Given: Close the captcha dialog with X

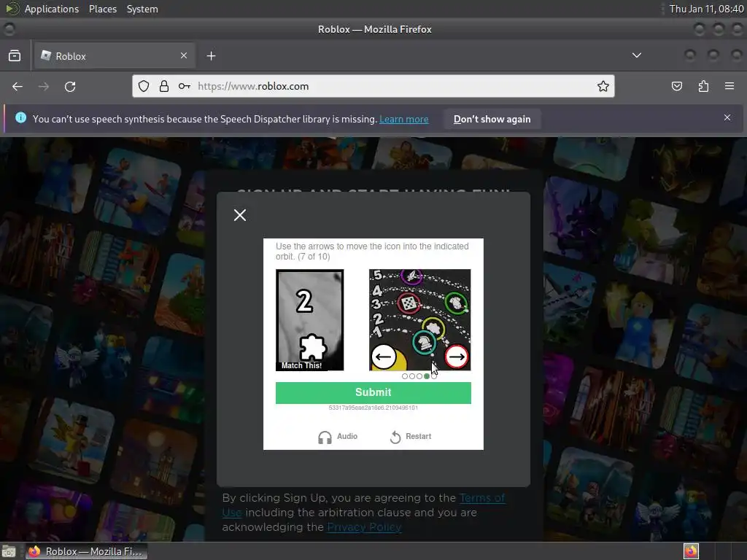Looking at the screenshot, I should tap(240, 215).
